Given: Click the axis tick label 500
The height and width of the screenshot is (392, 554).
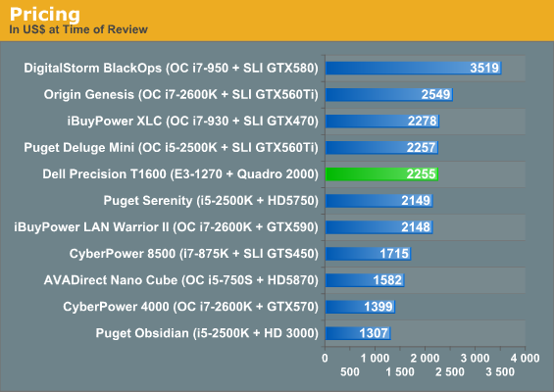Looking at the screenshot, I should point(350,371).
